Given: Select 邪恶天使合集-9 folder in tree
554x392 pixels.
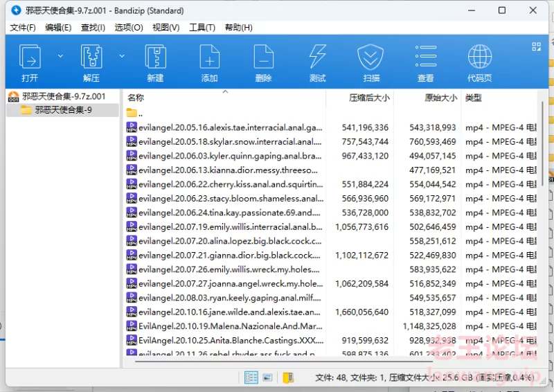Looking at the screenshot, I should pos(63,110).
